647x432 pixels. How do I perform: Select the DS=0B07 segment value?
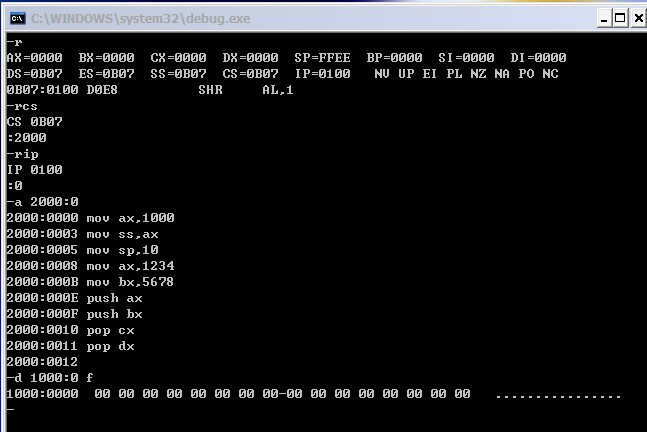pos(35,74)
